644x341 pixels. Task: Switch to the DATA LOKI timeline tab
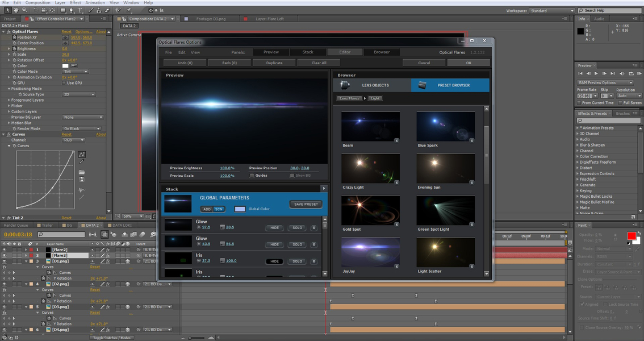(x=119, y=225)
